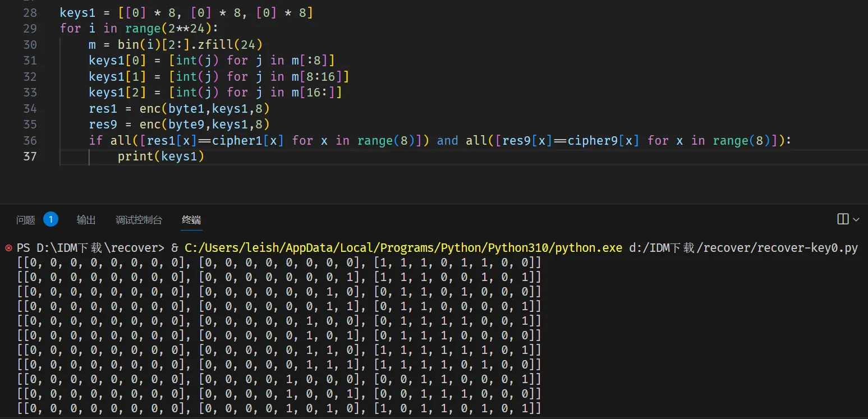868x419 pixels.
Task: Click the last visible terminal output row
Action: tap(279, 408)
